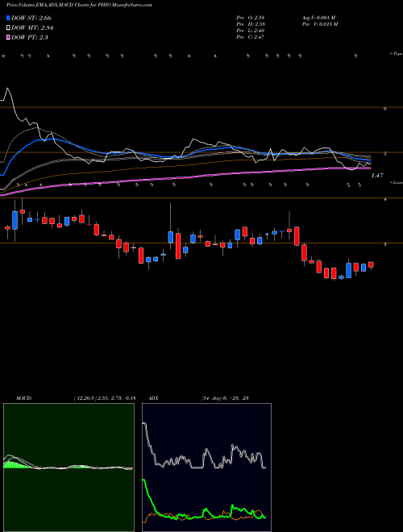
Task: Click the blue DOW ST legend swatch
Action: point(8,18)
